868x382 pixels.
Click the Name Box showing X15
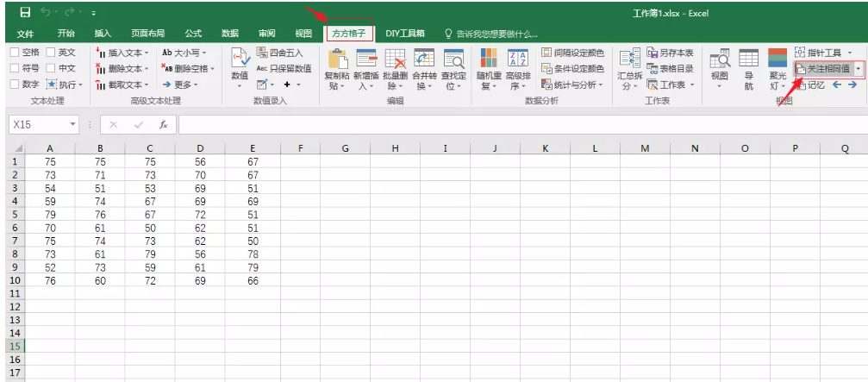39,124
